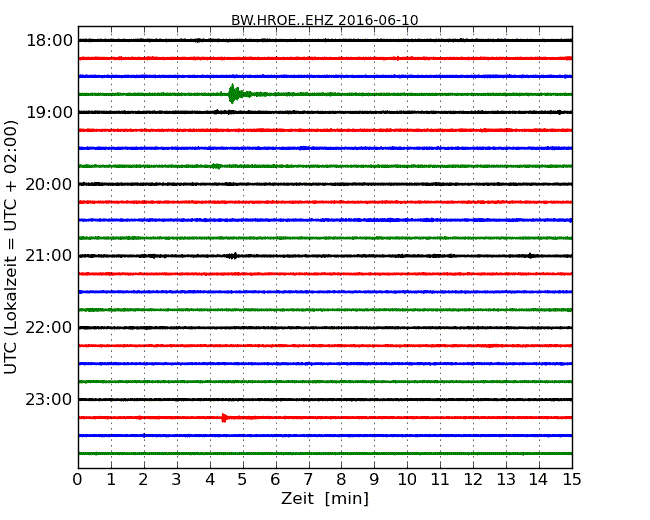Click the 22:00 time label
Viewport: 650px width, 520px height.
49,328
